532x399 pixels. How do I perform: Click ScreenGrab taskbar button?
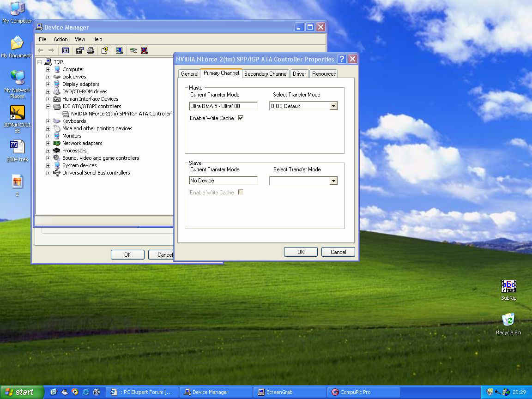(290, 392)
